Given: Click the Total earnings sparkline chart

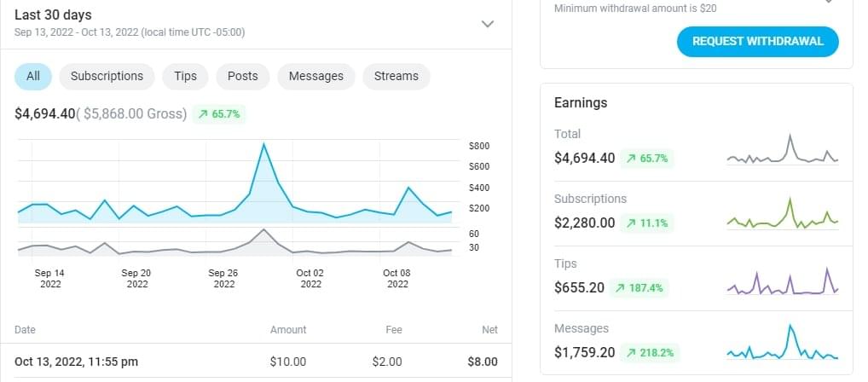Looking at the screenshot, I should coord(782,150).
